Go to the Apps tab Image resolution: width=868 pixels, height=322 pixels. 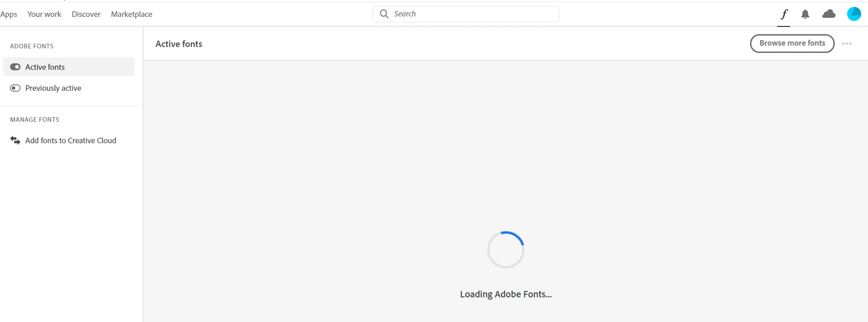pos(9,14)
